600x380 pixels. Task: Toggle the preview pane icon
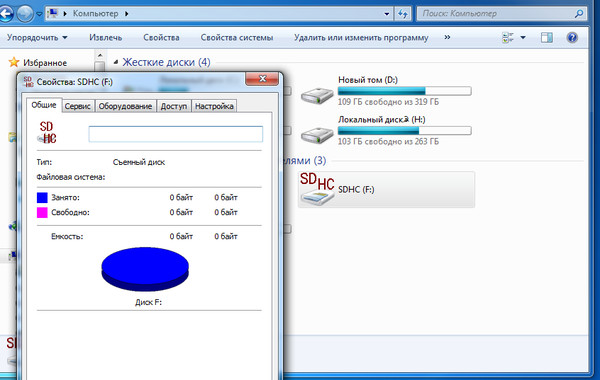pyautogui.click(x=547, y=38)
